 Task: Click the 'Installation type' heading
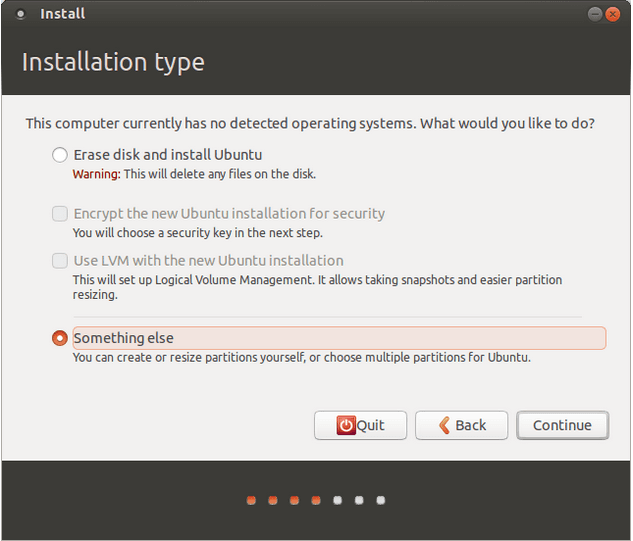[x=113, y=63]
